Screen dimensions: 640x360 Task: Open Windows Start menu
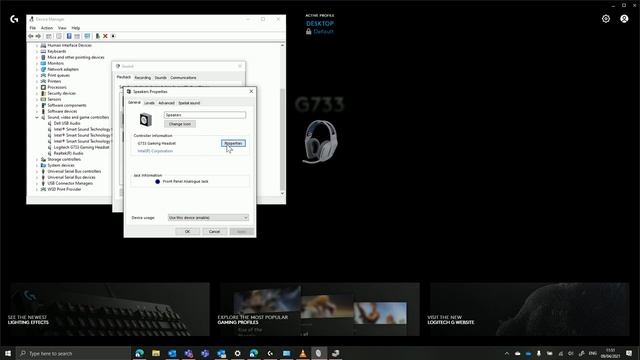tap(8, 353)
